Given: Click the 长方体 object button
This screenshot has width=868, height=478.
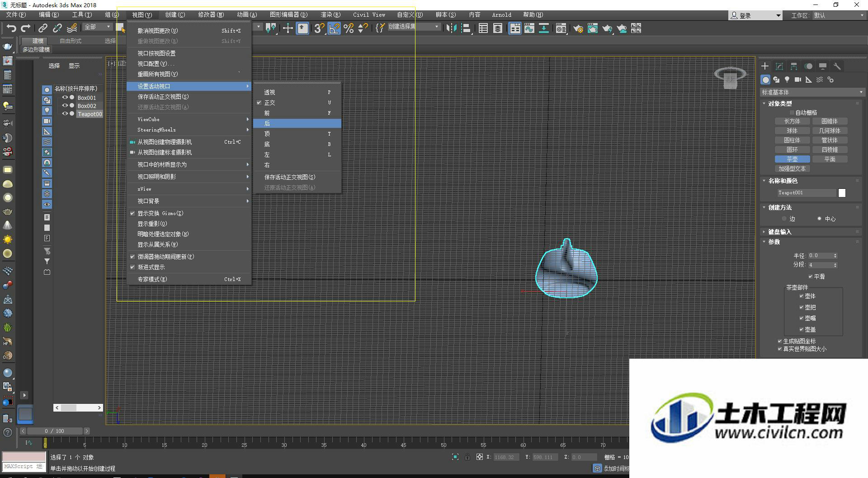Looking at the screenshot, I should 792,121.
